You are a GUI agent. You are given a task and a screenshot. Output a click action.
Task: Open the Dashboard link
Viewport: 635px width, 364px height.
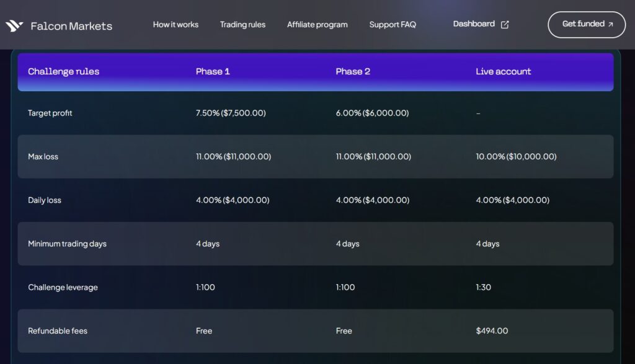click(474, 24)
